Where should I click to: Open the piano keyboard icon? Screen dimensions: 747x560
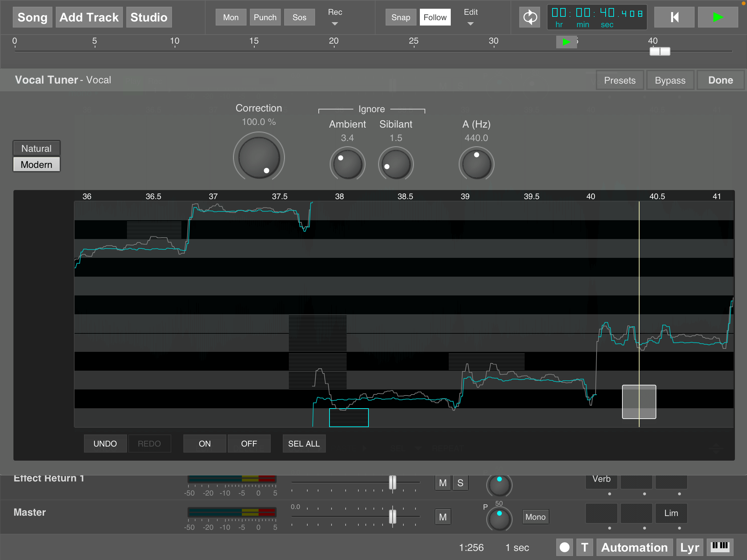pyautogui.click(x=720, y=547)
